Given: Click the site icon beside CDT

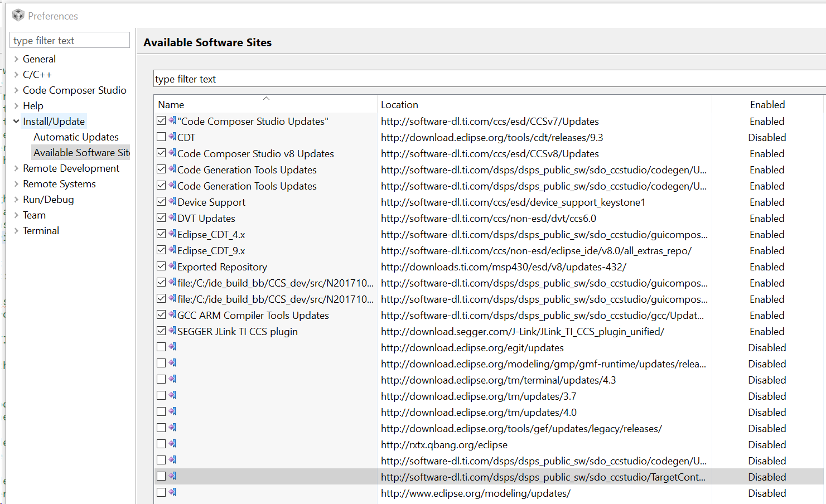Looking at the screenshot, I should (x=172, y=137).
